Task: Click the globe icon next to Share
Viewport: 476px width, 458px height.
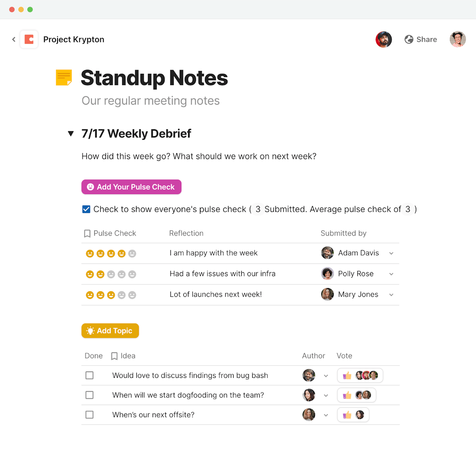Action: pos(409,39)
